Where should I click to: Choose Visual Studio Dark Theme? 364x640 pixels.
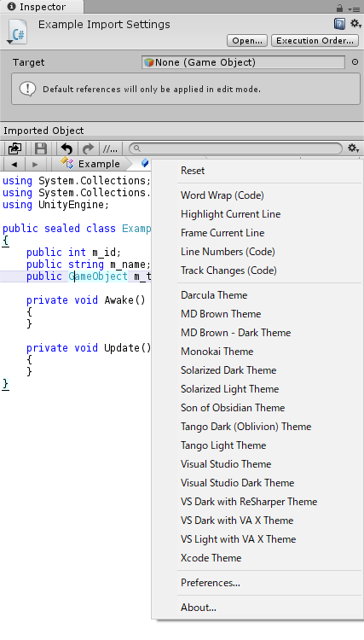coord(237,482)
